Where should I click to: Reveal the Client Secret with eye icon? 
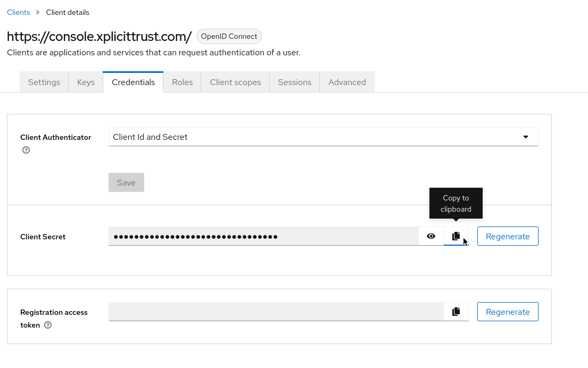coord(431,236)
